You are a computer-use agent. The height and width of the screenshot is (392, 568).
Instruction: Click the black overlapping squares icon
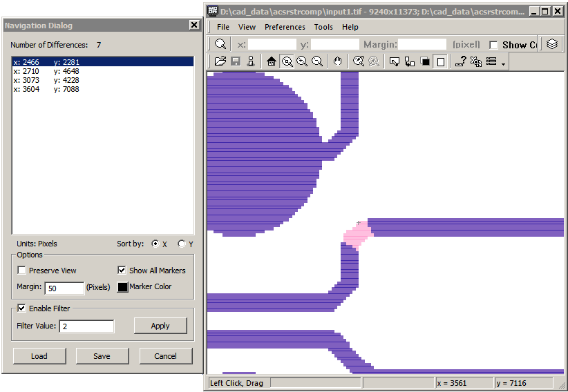(x=425, y=61)
